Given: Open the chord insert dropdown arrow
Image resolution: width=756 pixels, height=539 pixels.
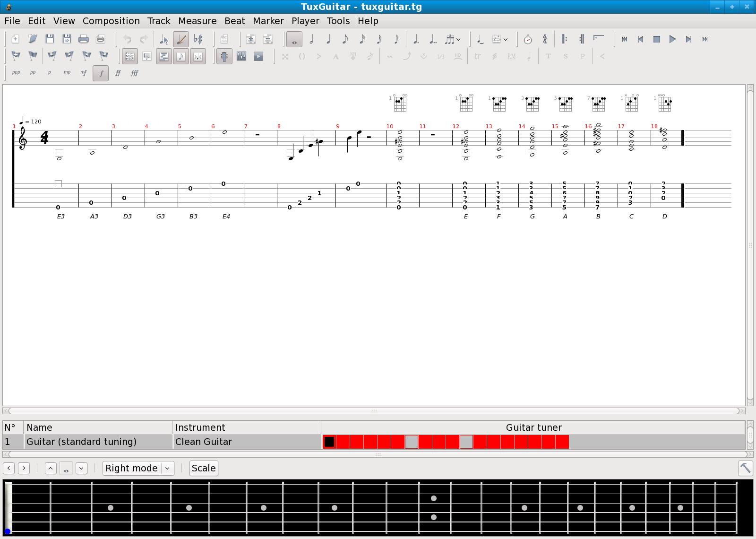Looking at the screenshot, I should [x=506, y=39].
